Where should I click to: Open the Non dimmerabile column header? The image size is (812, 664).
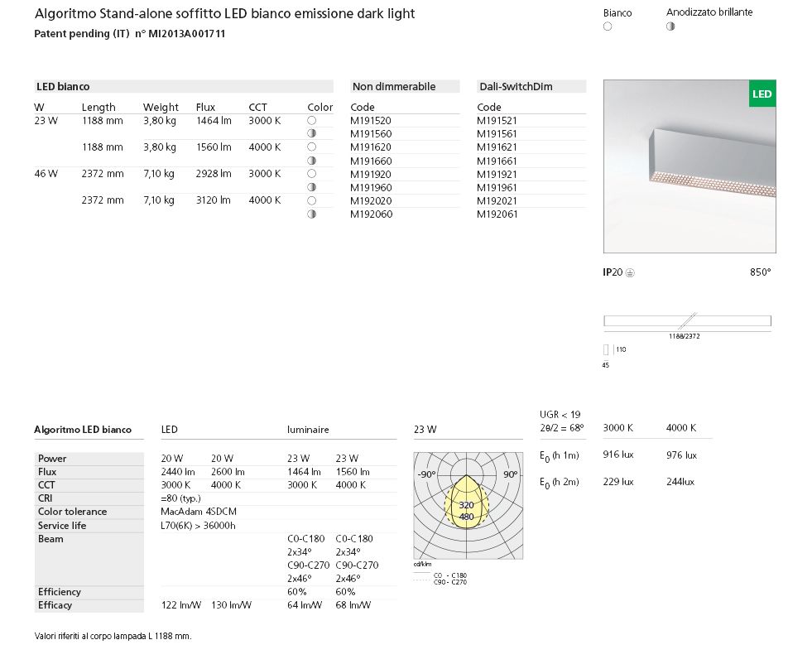(x=394, y=86)
